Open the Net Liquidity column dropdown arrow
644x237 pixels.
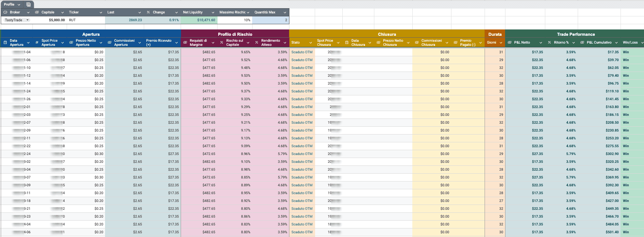coord(213,12)
